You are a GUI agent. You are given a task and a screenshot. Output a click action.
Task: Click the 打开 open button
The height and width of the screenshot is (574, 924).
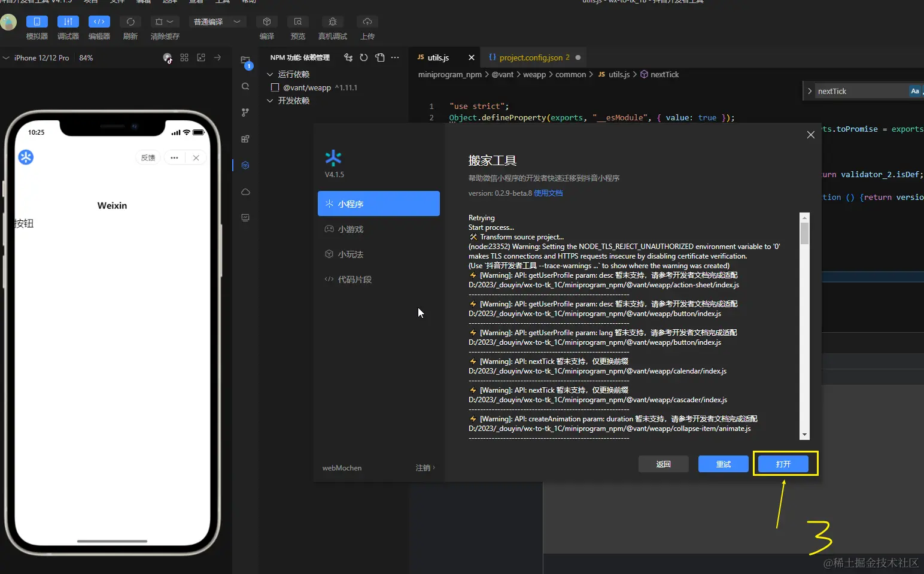point(783,464)
